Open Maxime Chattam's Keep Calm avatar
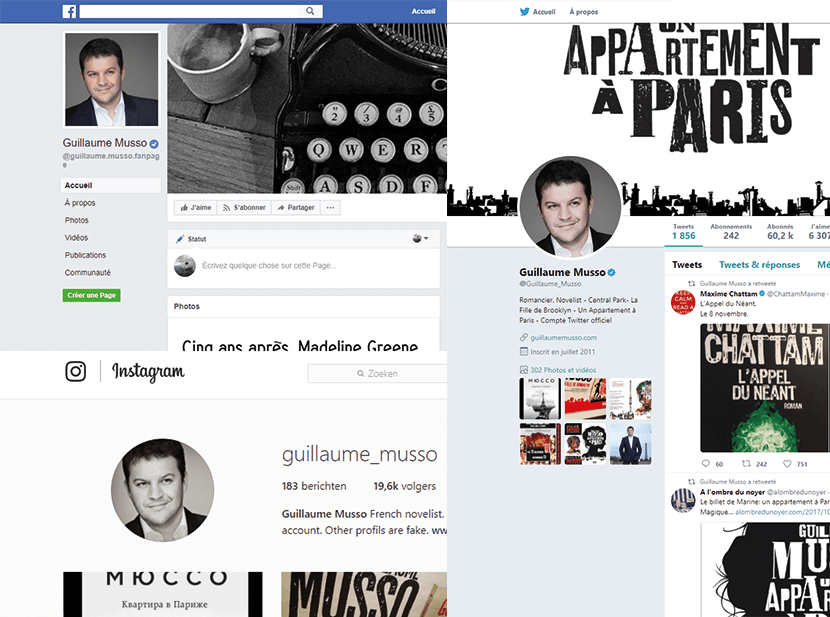 coord(683,302)
